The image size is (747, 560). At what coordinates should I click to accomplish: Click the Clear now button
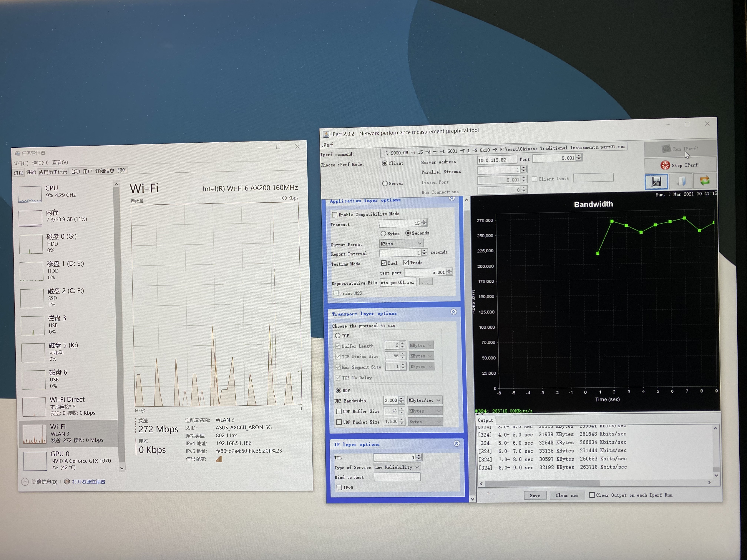click(567, 495)
